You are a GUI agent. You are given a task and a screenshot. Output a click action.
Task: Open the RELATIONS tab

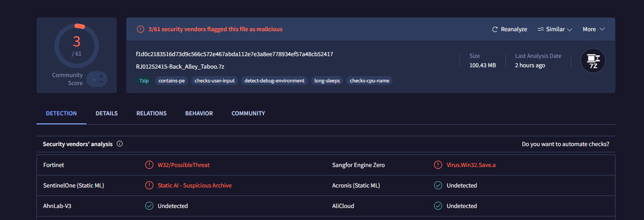(152, 114)
